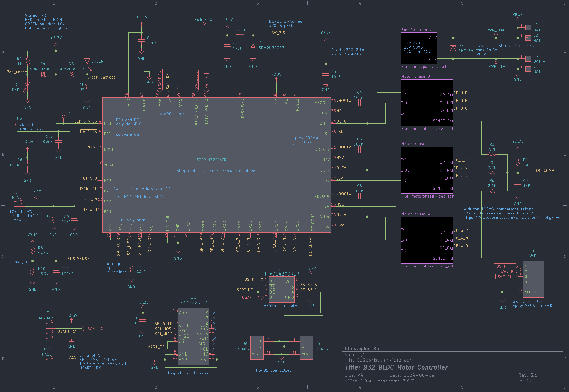Select the R9 13.7k resistor symbol
The image size is (569, 392).
[x=131, y=269]
